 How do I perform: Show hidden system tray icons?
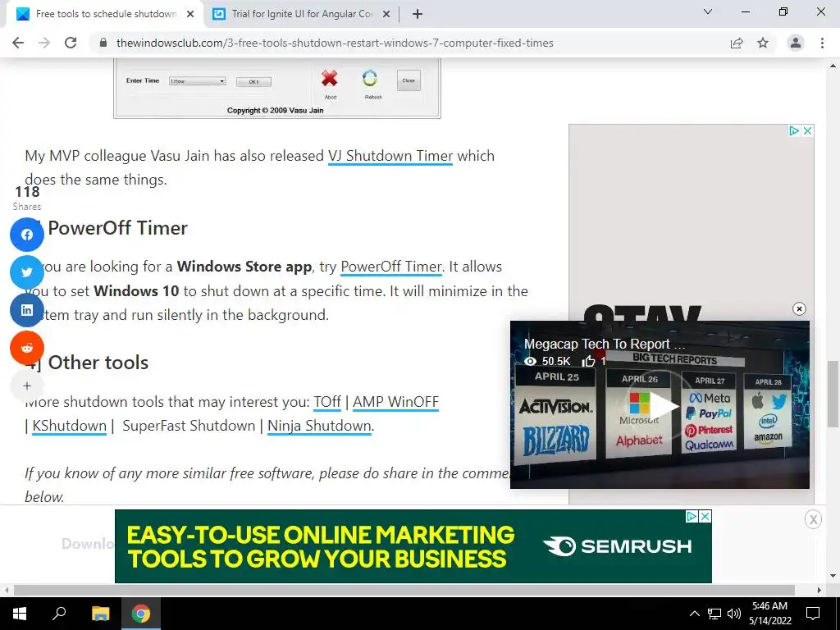[694, 614]
